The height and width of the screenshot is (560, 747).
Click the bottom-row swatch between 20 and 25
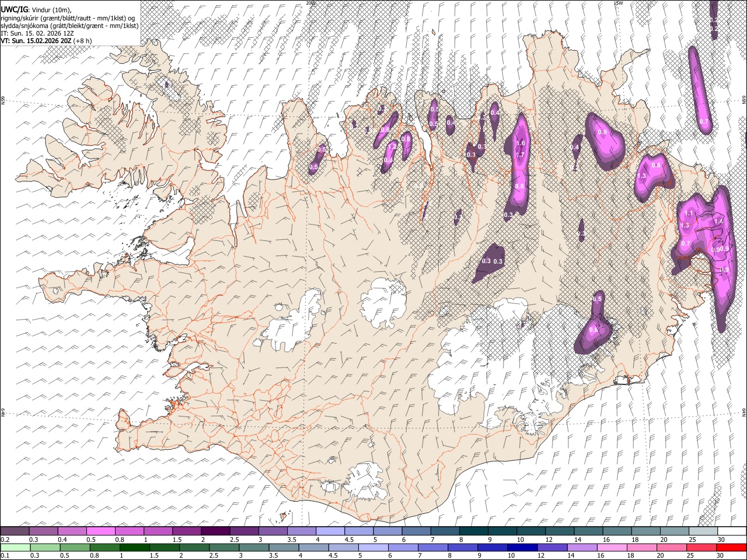[671, 547]
